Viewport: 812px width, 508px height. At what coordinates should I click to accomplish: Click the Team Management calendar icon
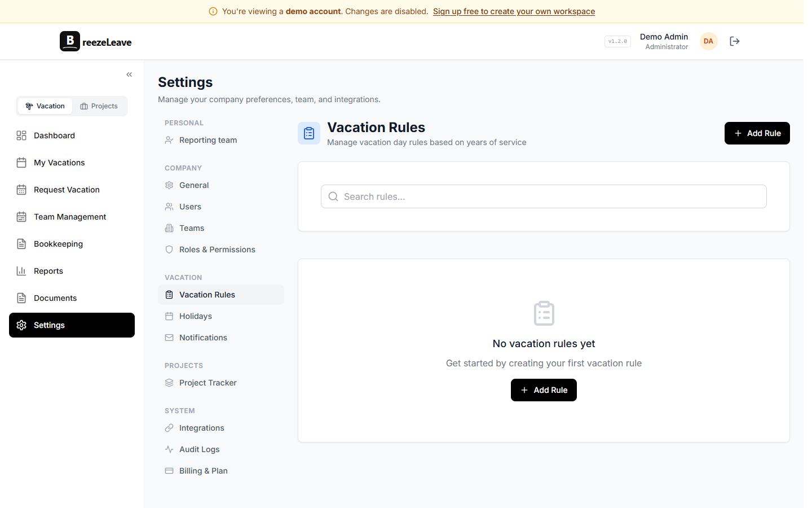[21, 217]
